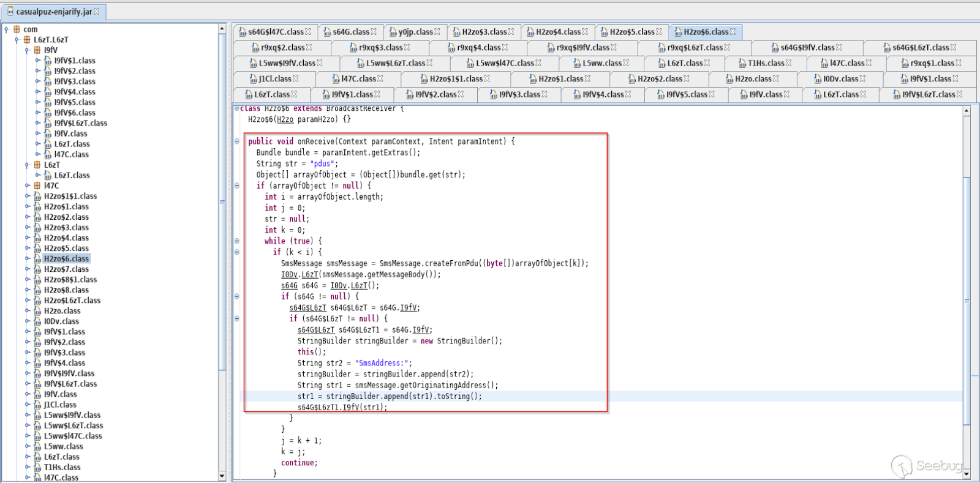Click the code panel scroll-down arrow
980x483 pixels.
pyautogui.click(x=967, y=474)
